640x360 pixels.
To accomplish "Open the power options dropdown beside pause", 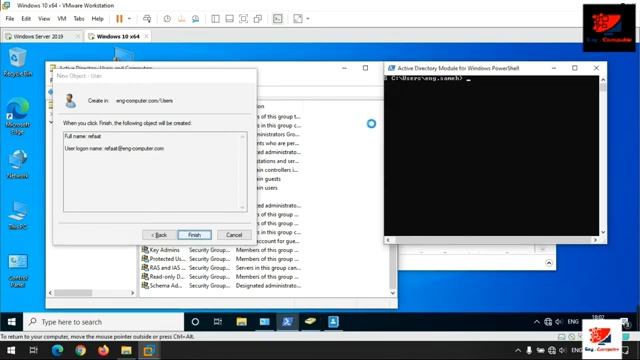I will 129,19.
